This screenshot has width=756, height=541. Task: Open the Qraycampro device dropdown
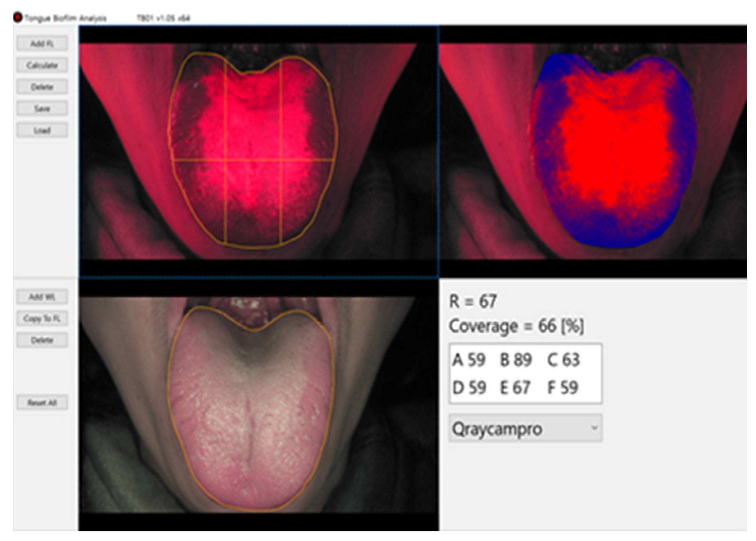(525, 429)
